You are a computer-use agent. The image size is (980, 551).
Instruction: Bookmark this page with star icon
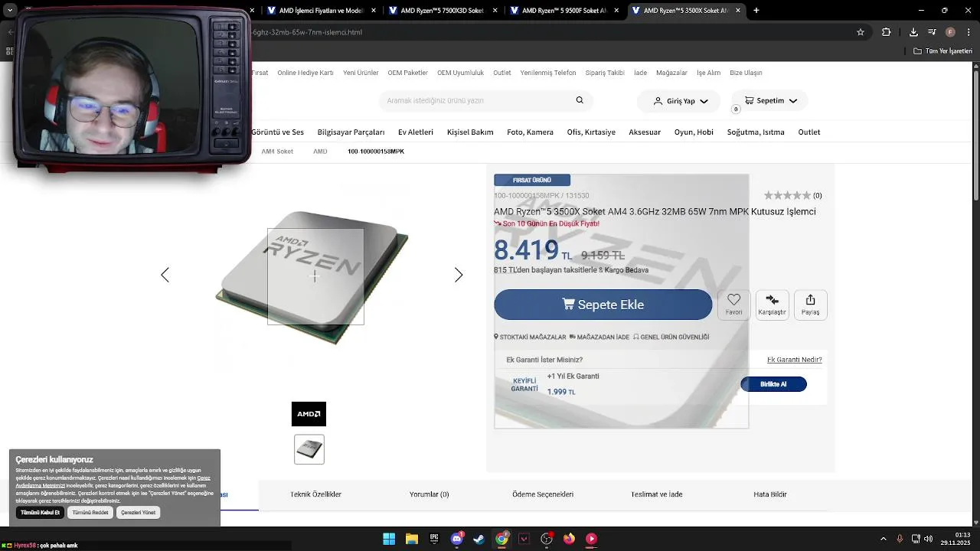click(x=861, y=32)
